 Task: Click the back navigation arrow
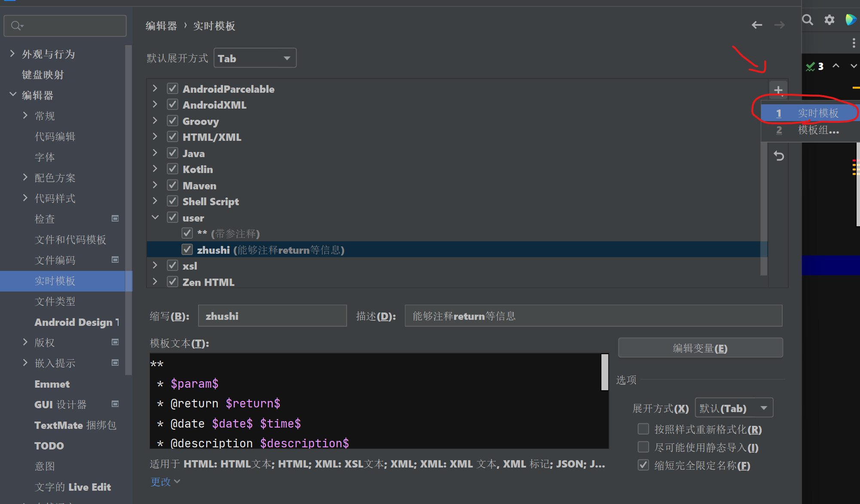(x=757, y=25)
